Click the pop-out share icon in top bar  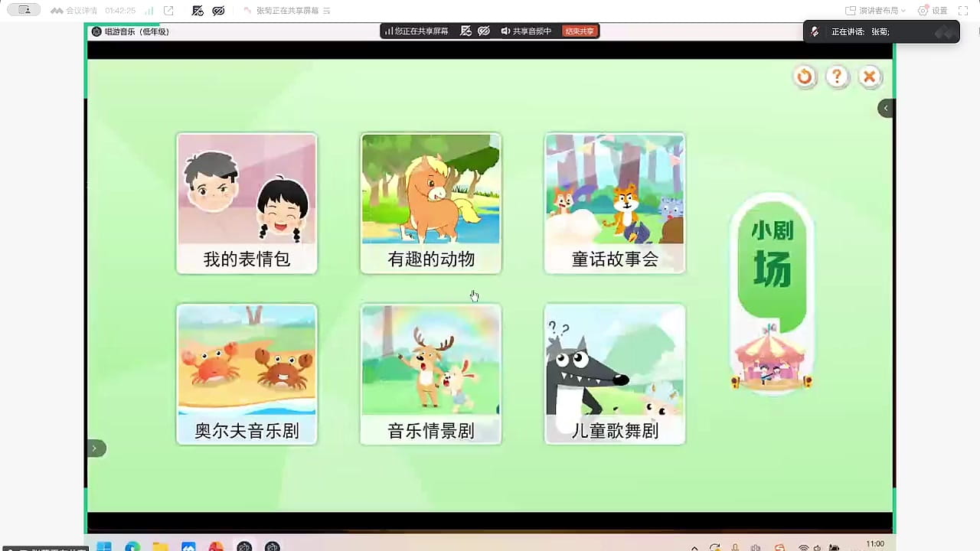pos(168,11)
